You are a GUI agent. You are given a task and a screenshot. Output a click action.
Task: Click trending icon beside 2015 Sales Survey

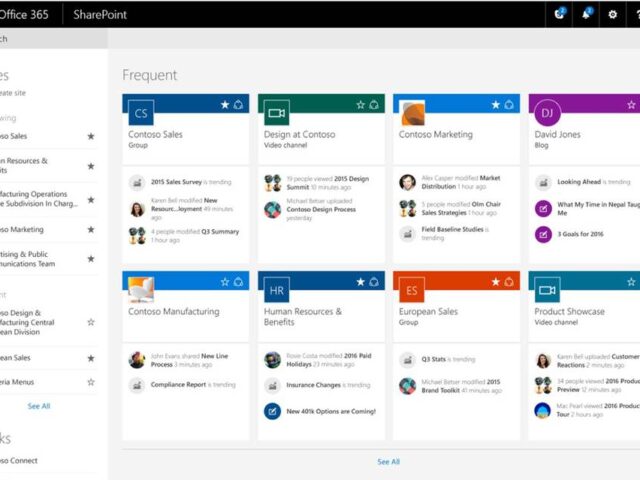(137, 182)
